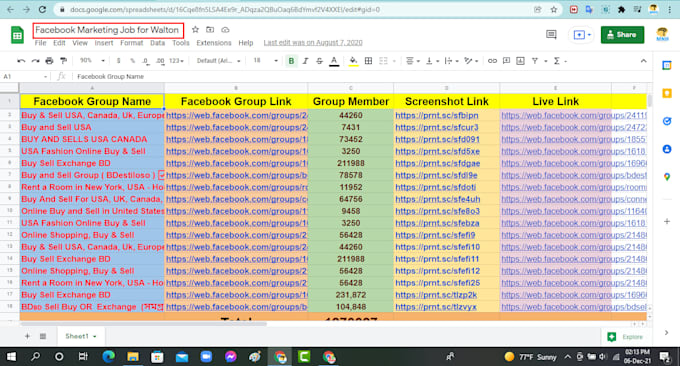The width and height of the screenshot is (680, 366).
Task: Open File Explorer from taskbar
Action: tap(133, 356)
